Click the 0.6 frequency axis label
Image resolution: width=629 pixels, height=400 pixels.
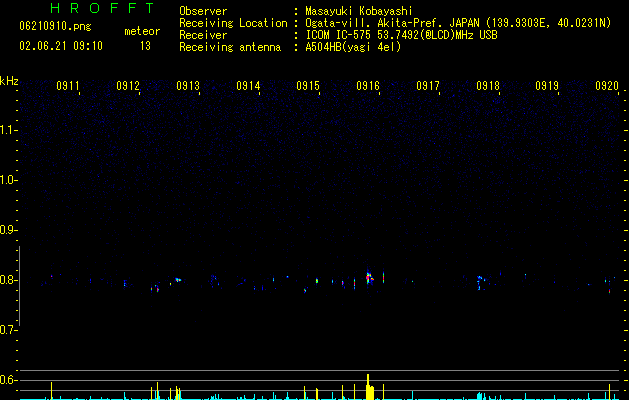(x=7, y=380)
